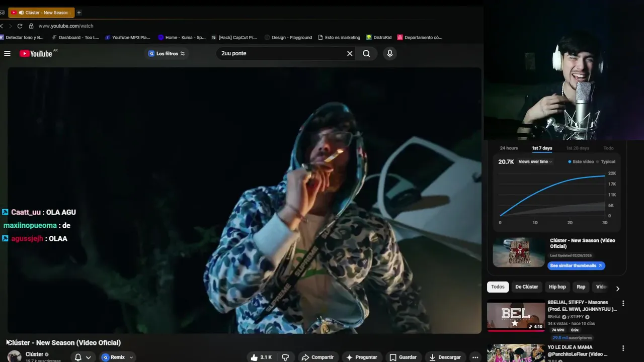The width and height of the screenshot is (644, 362).
Task: Open the Departamento có... bookmark
Action: coord(420,37)
